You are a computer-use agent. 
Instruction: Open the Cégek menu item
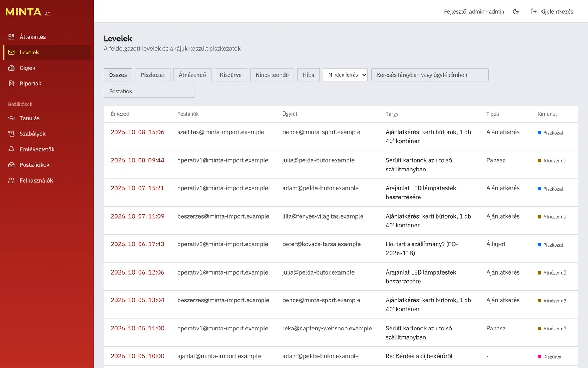pos(47,68)
